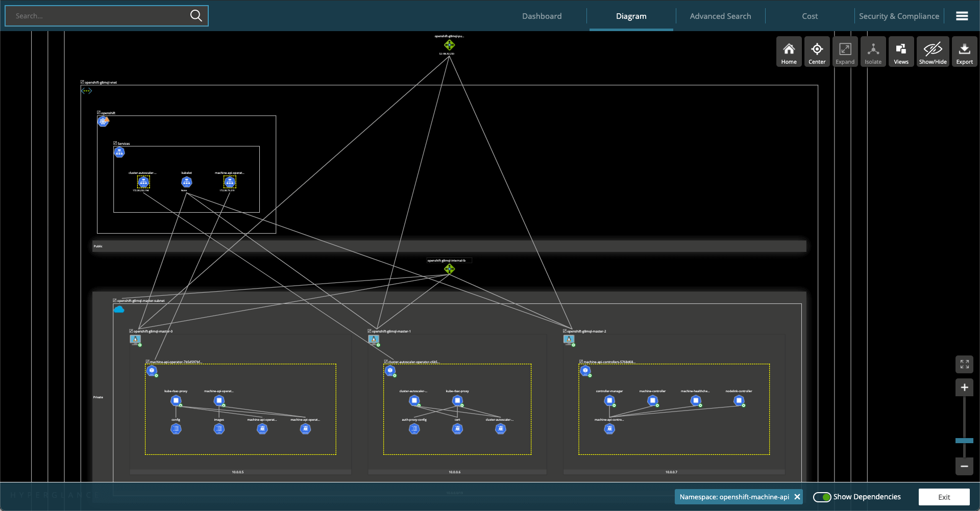Select the machine-api-operat... service in Services box
The width and height of the screenshot is (980, 511).
point(230,182)
